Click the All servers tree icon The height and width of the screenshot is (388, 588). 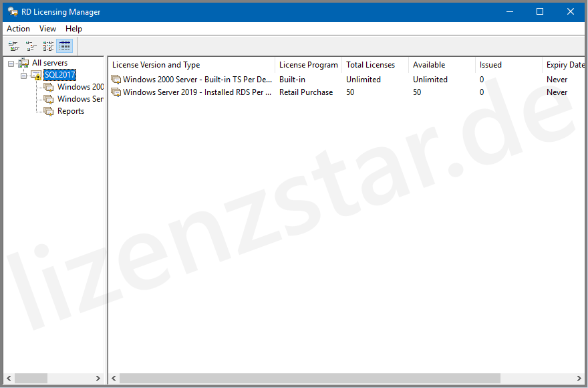23,63
